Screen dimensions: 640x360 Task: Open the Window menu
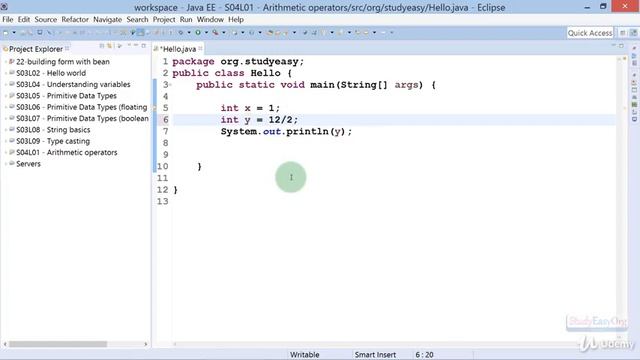point(210,20)
